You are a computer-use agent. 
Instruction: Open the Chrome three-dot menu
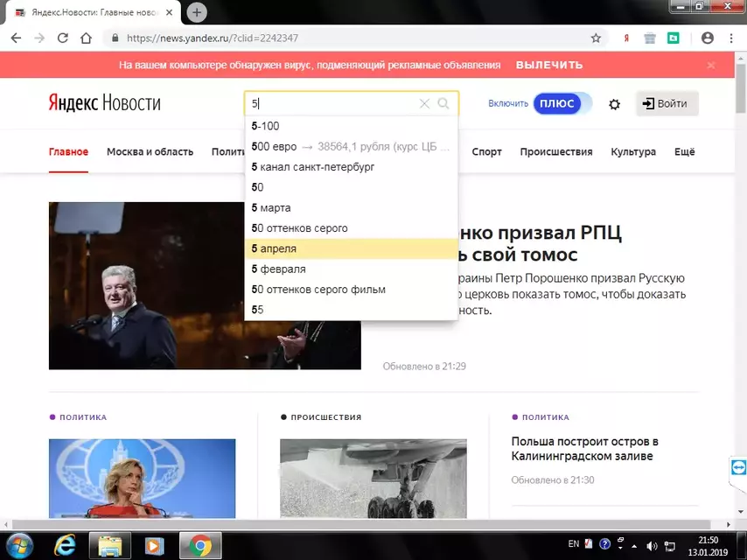pyautogui.click(x=731, y=38)
